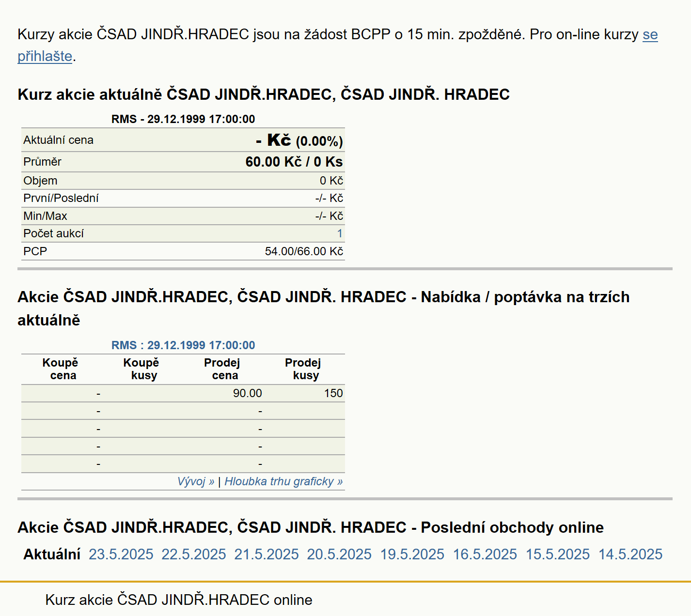Click the 'Počet aukcí' row label
The width and height of the screenshot is (691, 616).
pyautogui.click(x=53, y=233)
